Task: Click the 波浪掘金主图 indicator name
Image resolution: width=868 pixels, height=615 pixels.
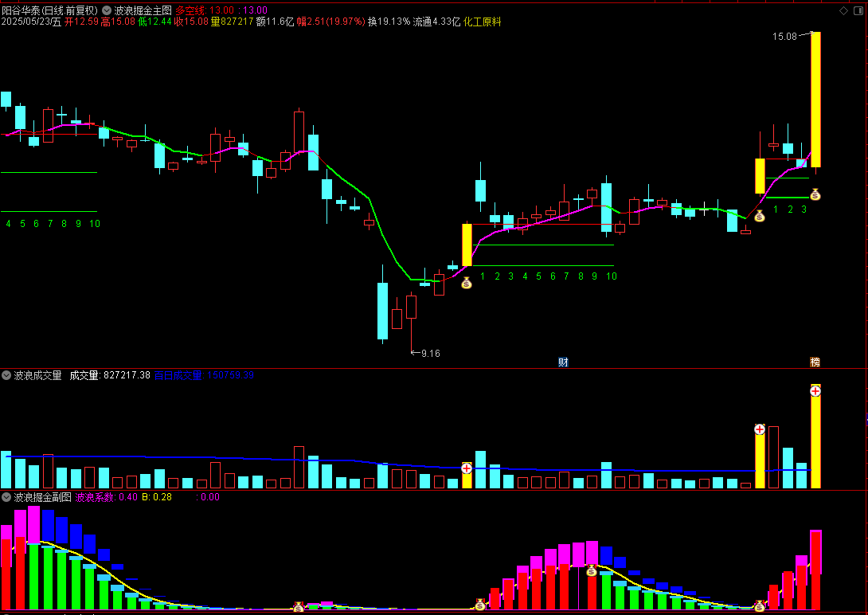Action: coord(143,10)
